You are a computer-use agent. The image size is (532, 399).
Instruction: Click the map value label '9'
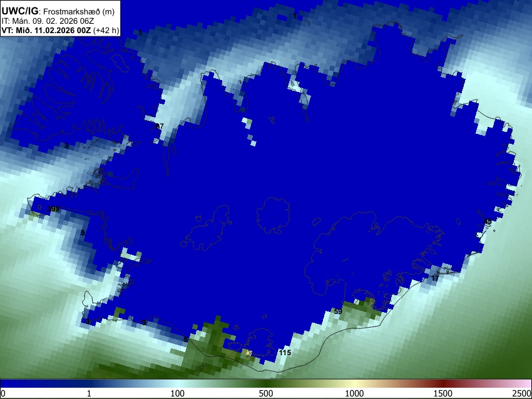tap(144, 322)
